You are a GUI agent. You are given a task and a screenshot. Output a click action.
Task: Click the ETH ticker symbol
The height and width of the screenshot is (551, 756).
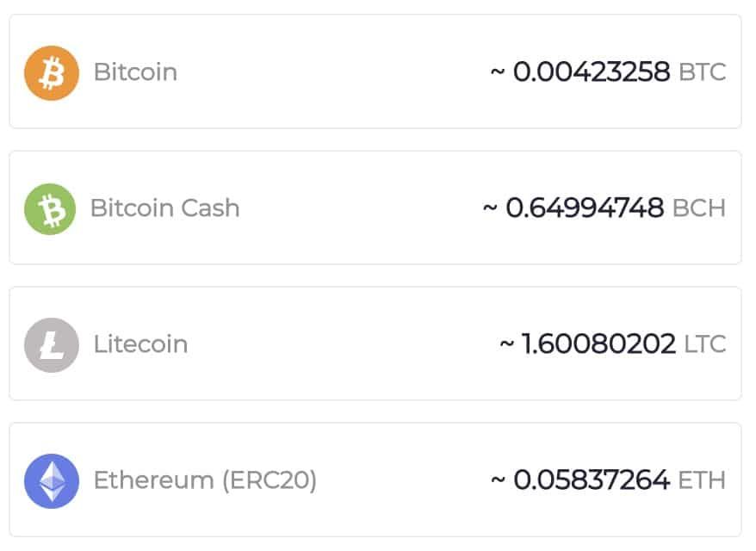point(703,480)
